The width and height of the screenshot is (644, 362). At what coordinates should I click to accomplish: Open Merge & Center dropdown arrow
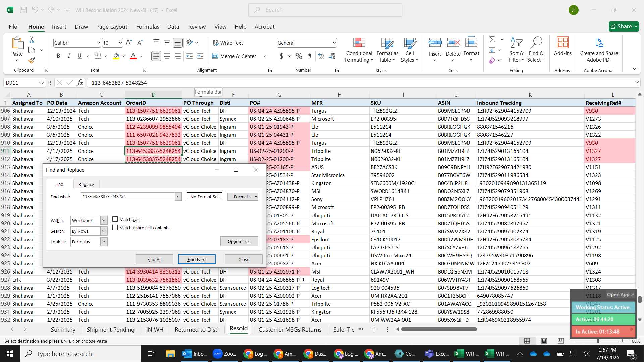coord(265,56)
